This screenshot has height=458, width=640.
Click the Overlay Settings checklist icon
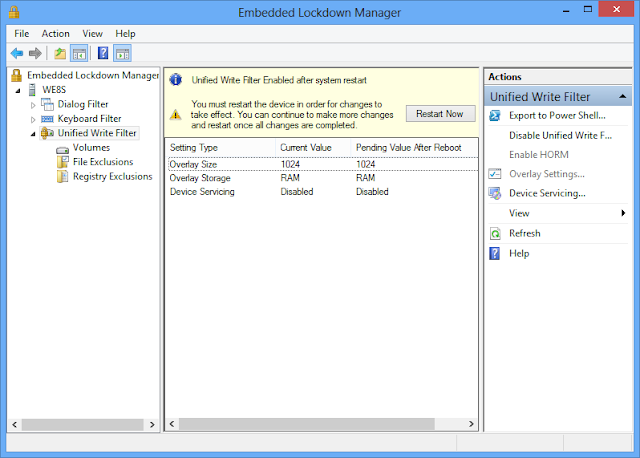[x=495, y=174]
